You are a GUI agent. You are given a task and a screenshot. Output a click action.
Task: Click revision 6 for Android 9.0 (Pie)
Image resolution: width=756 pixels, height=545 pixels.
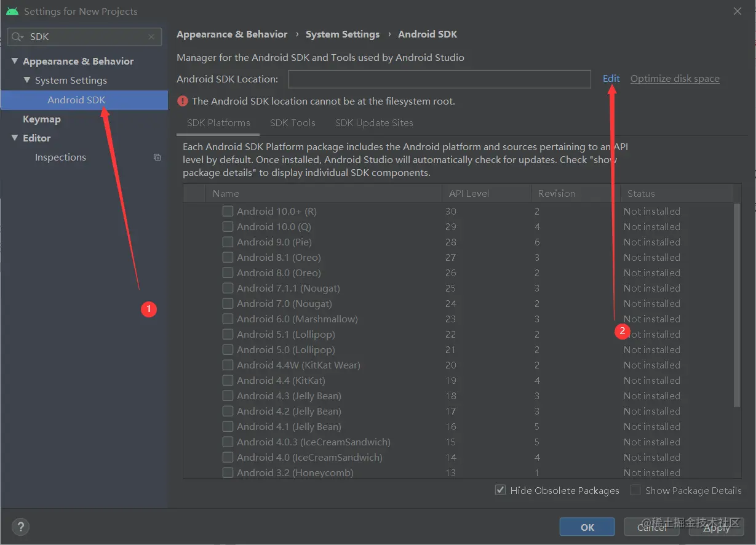[x=537, y=242]
